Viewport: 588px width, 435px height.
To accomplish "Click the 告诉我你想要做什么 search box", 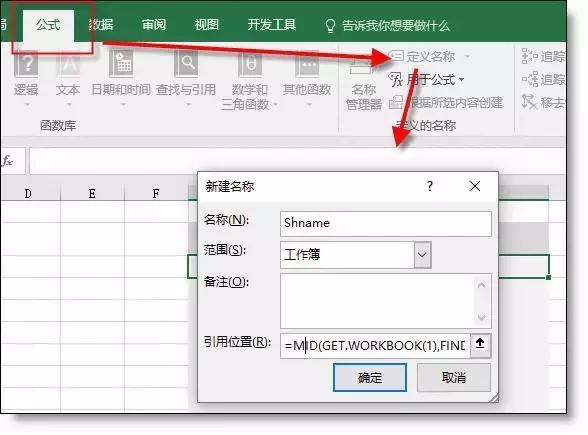I will [x=388, y=26].
